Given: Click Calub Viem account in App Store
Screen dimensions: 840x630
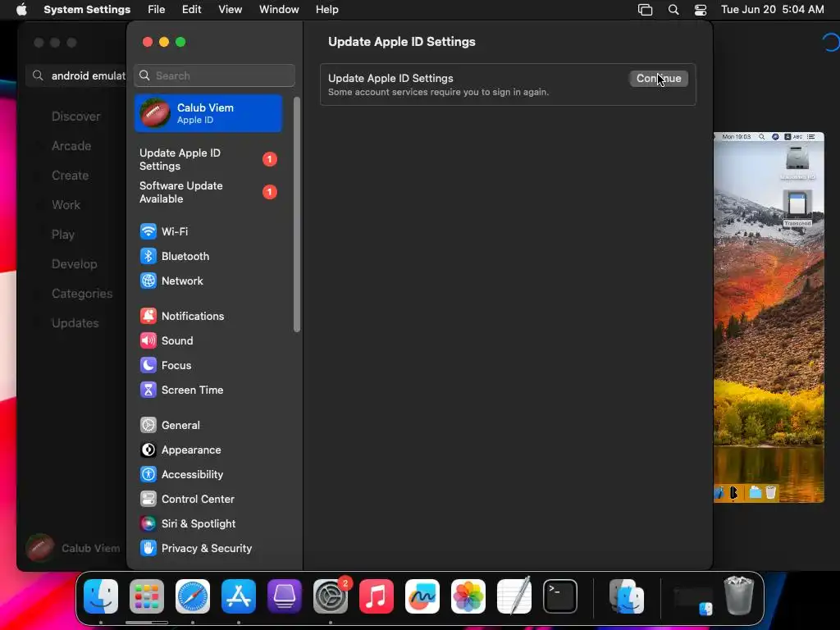Looking at the screenshot, I should [x=73, y=548].
